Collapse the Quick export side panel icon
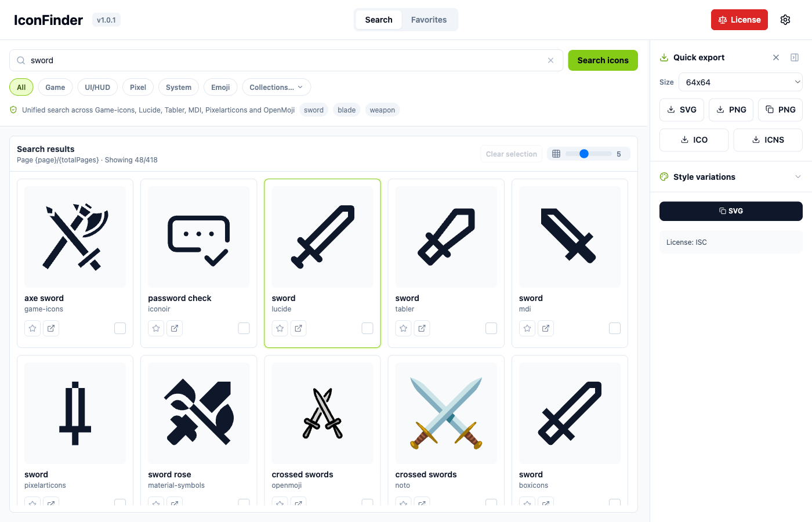 (795, 57)
